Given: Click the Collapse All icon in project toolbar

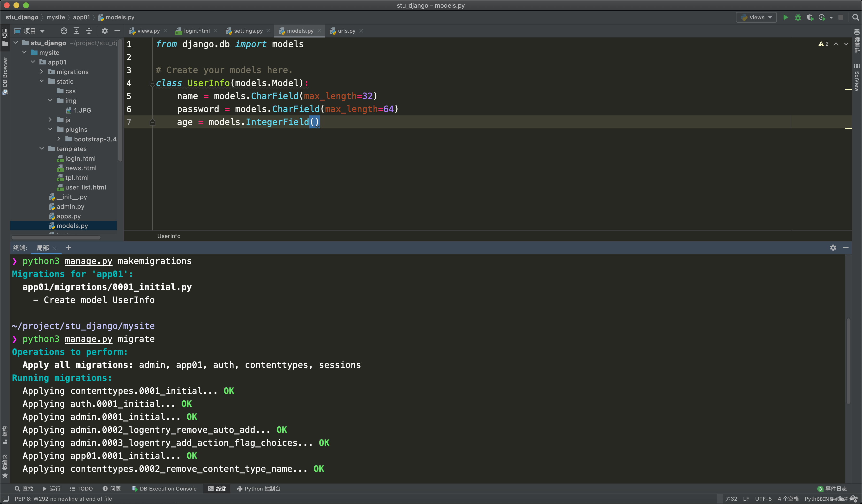Looking at the screenshot, I should [x=89, y=31].
